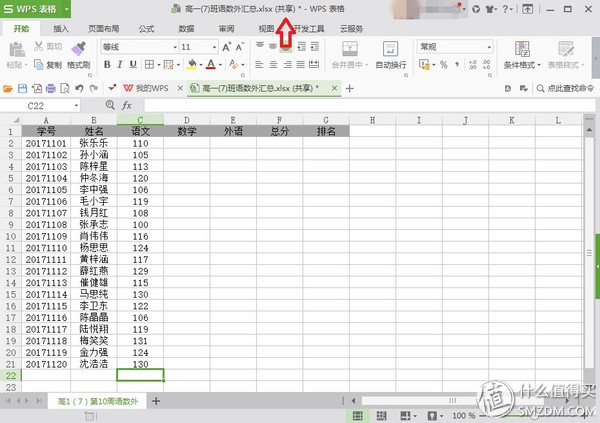
Task: Align text right in the cell
Action: click(287, 65)
